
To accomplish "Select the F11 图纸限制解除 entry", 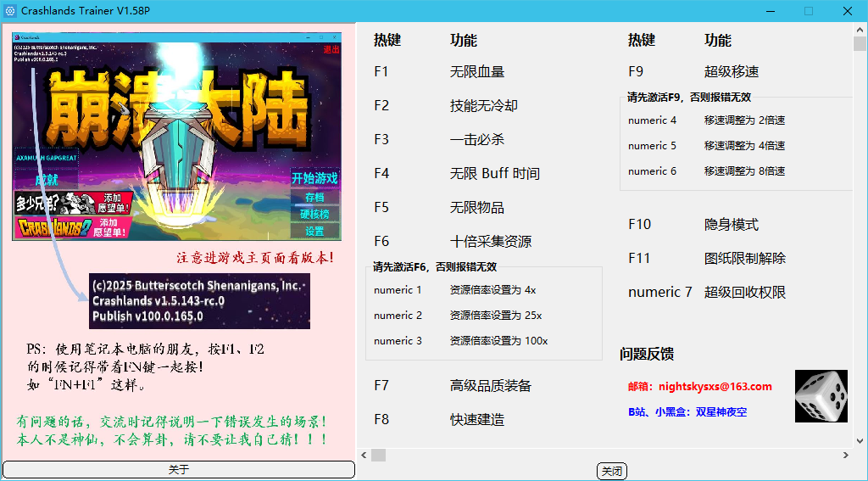I will (x=707, y=258).
